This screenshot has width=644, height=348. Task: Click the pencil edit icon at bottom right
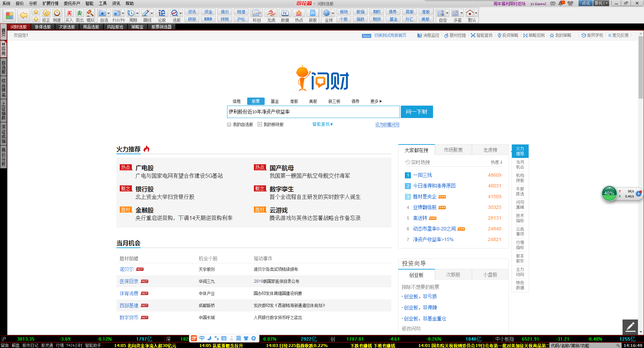point(630,327)
